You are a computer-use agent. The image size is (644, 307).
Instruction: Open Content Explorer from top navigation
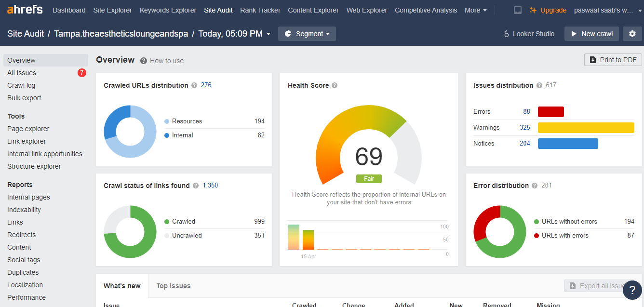coord(313,10)
